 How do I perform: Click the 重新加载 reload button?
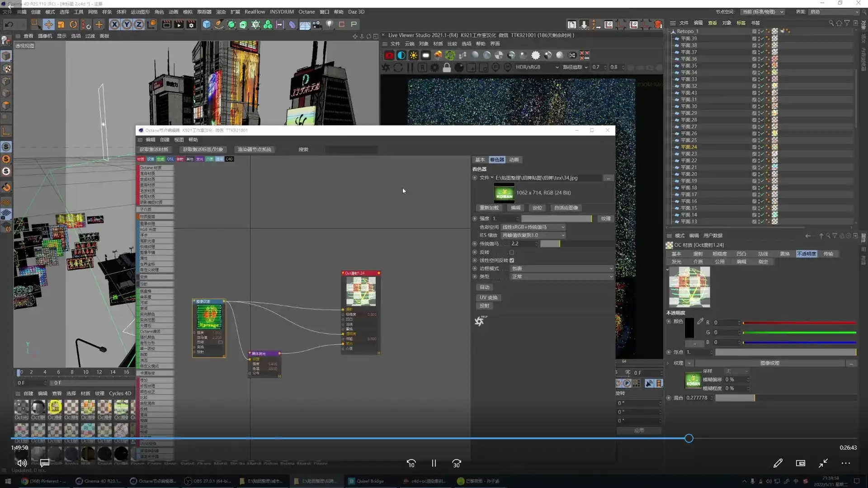489,208
